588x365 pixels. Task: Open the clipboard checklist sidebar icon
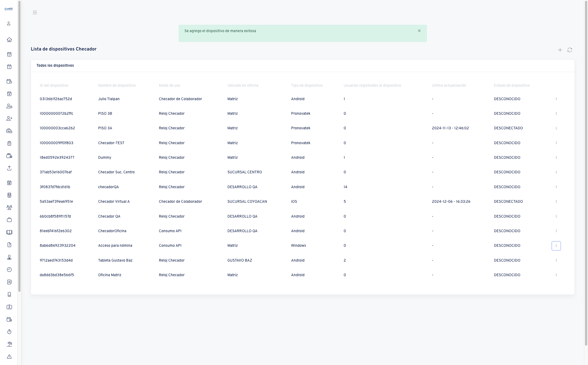9,143
